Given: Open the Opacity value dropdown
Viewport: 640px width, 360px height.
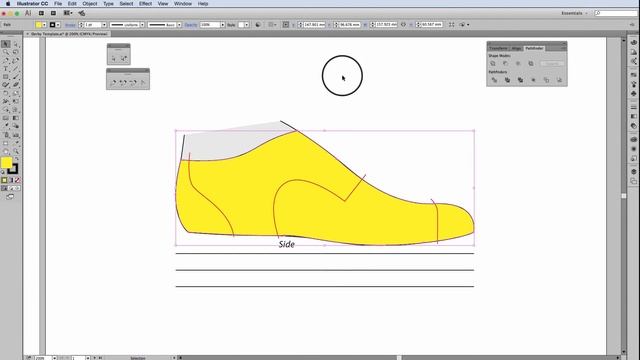Looking at the screenshot, I should point(222,24).
